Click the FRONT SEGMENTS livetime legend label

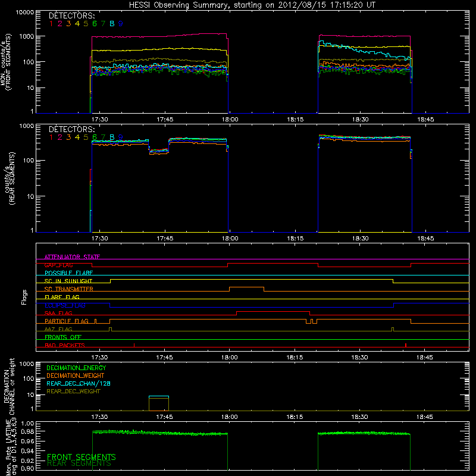82,457
